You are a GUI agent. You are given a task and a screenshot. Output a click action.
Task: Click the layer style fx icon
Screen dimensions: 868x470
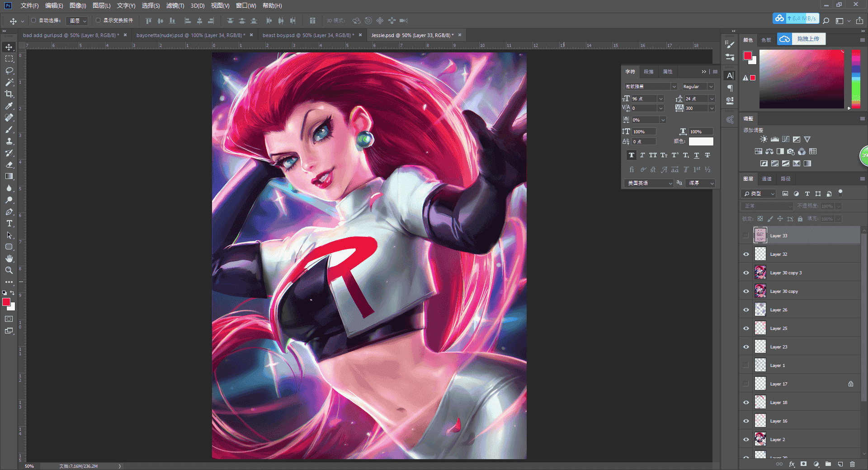[x=792, y=464]
